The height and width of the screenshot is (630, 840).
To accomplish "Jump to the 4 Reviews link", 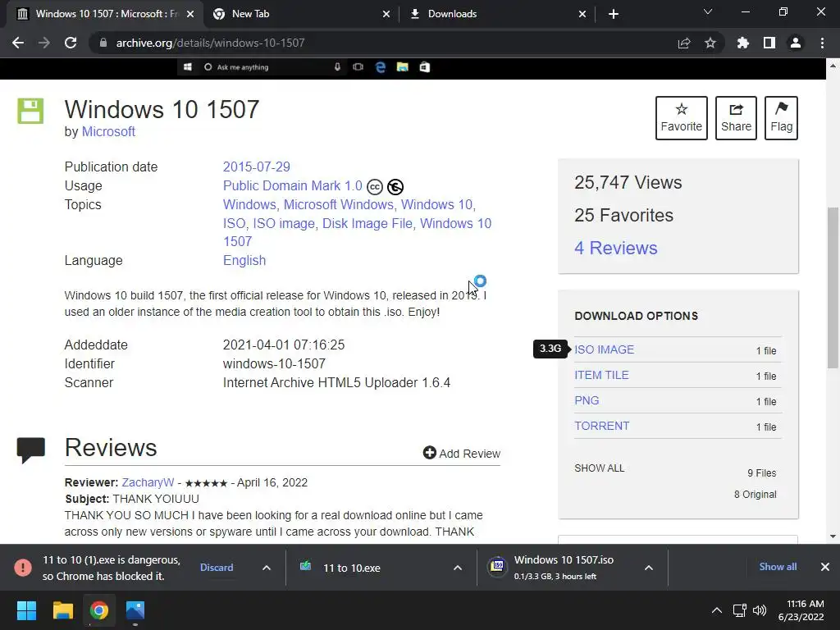I will click(x=615, y=248).
